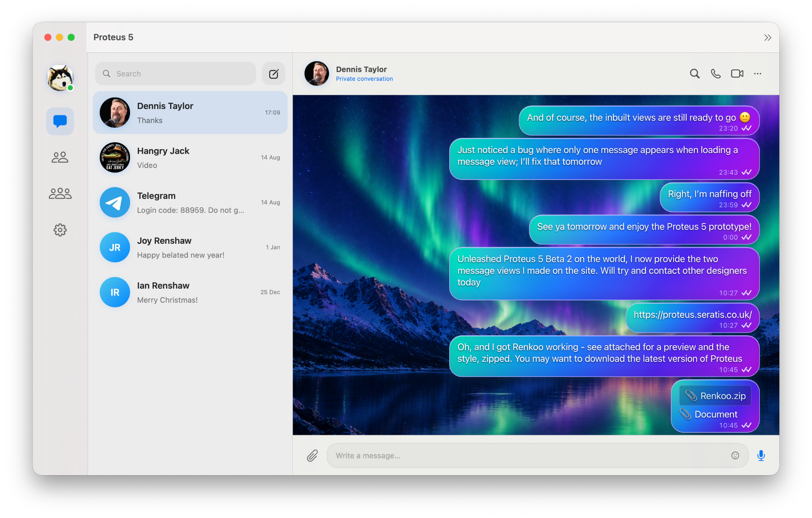Click Dennis Taylor's header avatar
This screenshot has height=518, width=812.
coord(316,74)
